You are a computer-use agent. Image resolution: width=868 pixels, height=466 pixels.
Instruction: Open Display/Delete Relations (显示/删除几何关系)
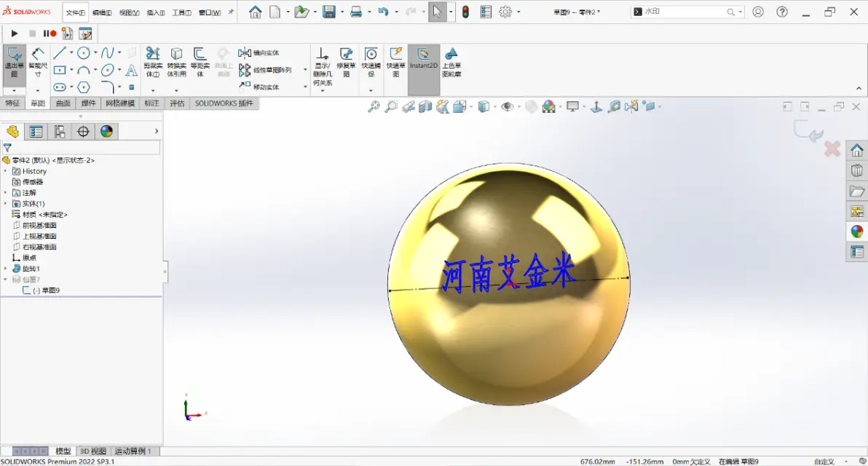[x=322, y=66]
